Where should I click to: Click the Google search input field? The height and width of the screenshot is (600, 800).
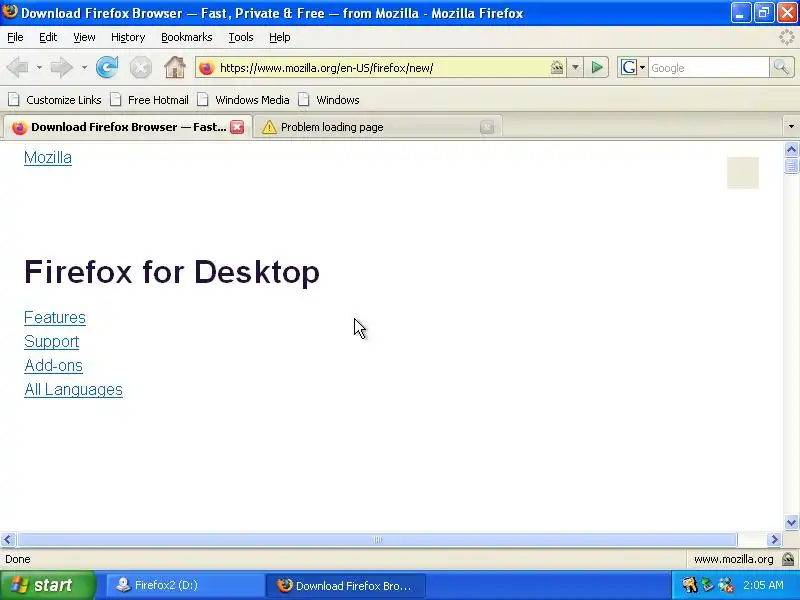click(x=709, y=68)
